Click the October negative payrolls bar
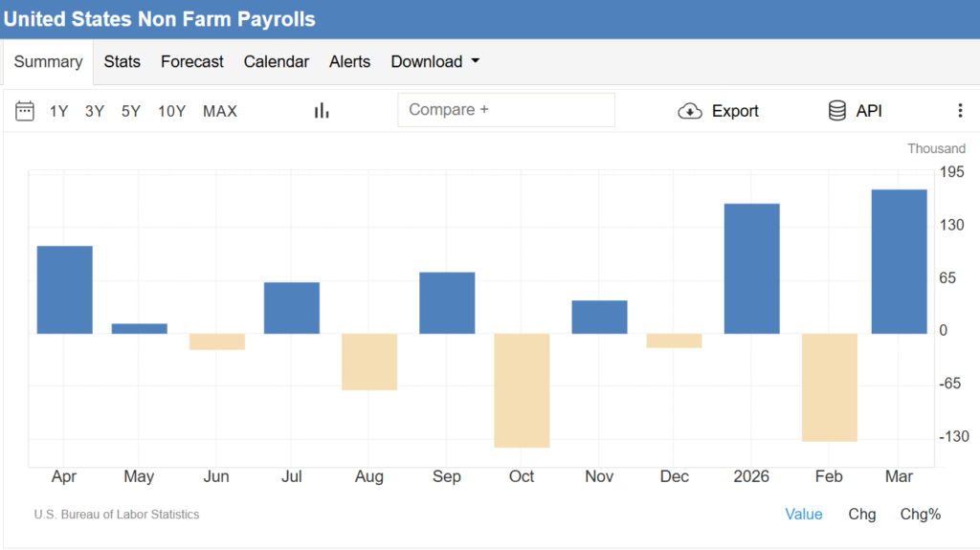 click(522, 390)
